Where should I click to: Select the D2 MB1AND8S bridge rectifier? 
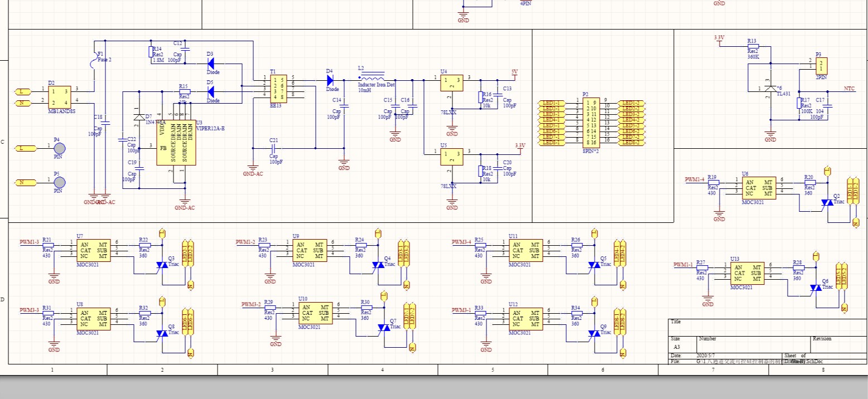coord(59,97)
